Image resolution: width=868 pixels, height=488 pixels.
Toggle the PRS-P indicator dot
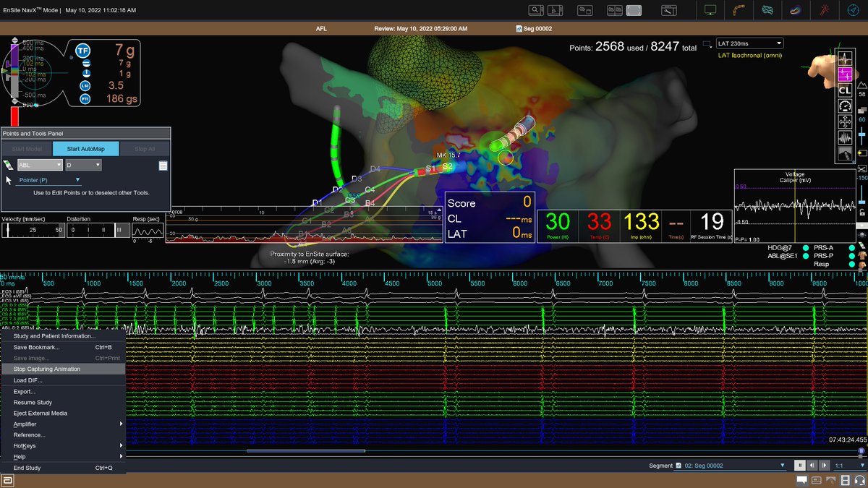point(852,257)
